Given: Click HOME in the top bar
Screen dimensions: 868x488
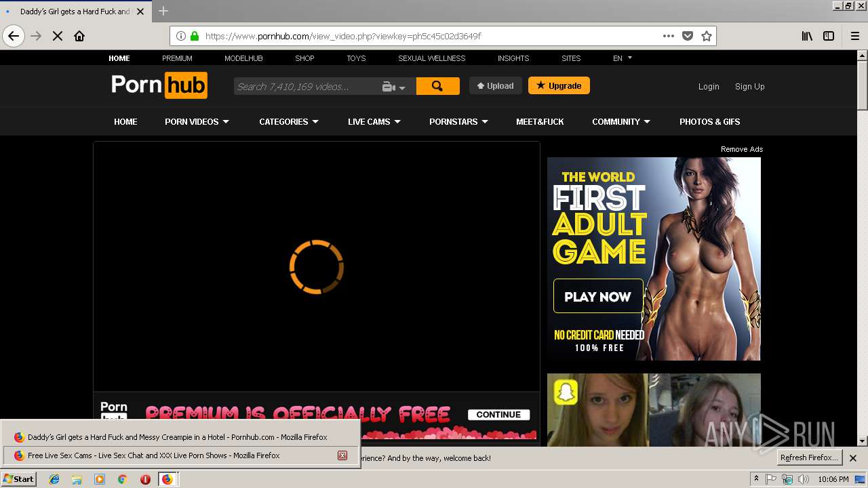Looking at the screenshot, I should (119, 58).
